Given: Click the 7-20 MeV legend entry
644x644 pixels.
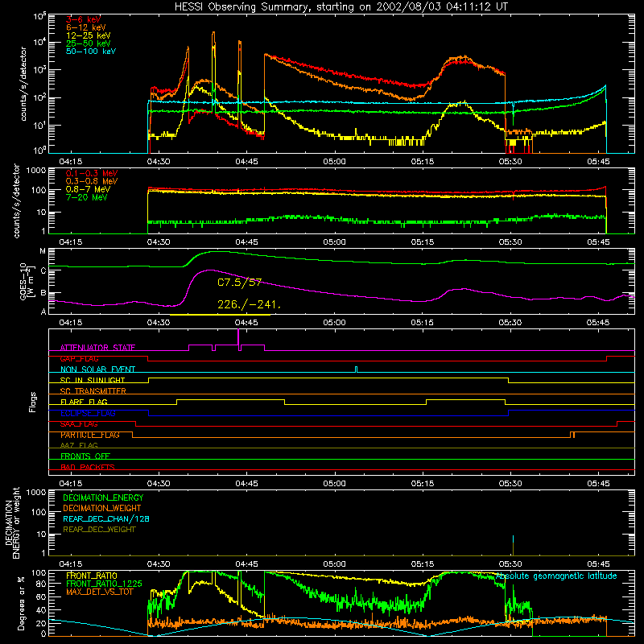Looking at the screenshot, I should (86, 197).
